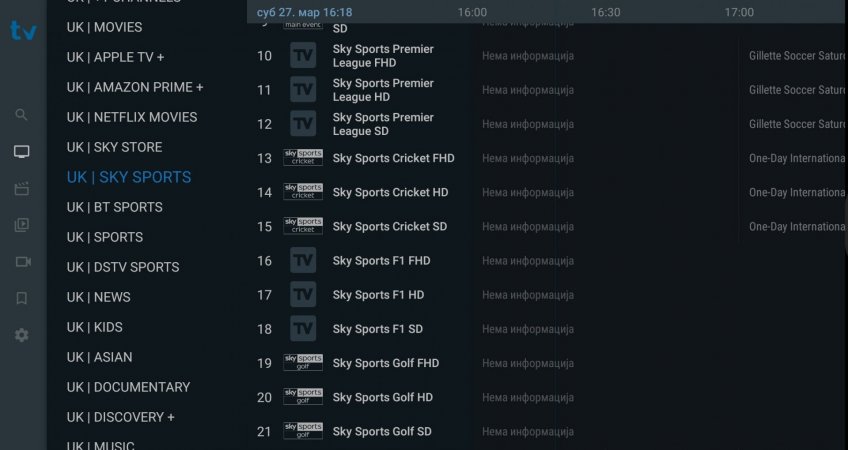Select the highlighted UK | SKY SPORTS category
This screenshot has height=450, width=848.
click(x=129, y=177)
